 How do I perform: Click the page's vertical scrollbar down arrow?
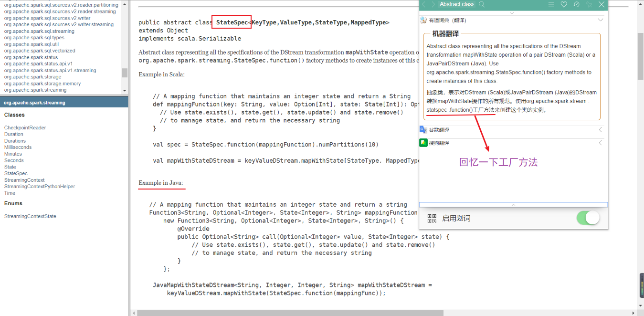click(x=640, y=305)
